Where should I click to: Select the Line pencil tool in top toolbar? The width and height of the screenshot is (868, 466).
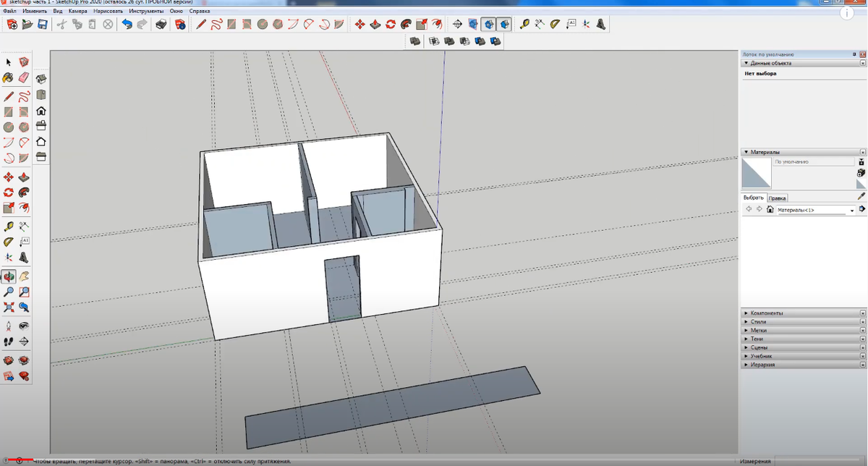click(x=202, y=25)
